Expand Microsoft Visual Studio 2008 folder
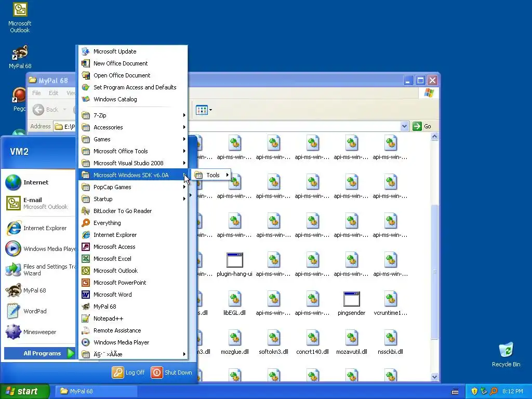 (x=133, y=163)
